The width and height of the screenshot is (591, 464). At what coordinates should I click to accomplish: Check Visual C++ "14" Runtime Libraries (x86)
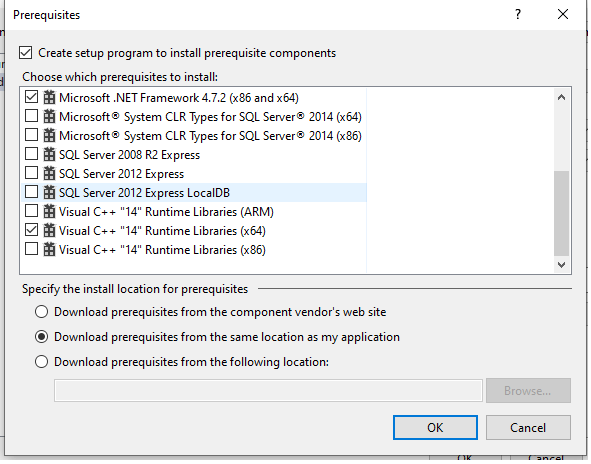click(32, 249)
